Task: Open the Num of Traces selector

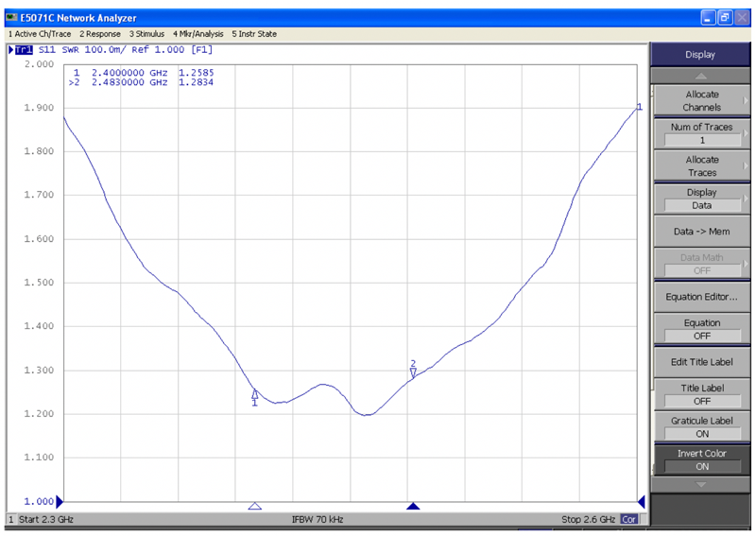Action: [x=701, y=133]
